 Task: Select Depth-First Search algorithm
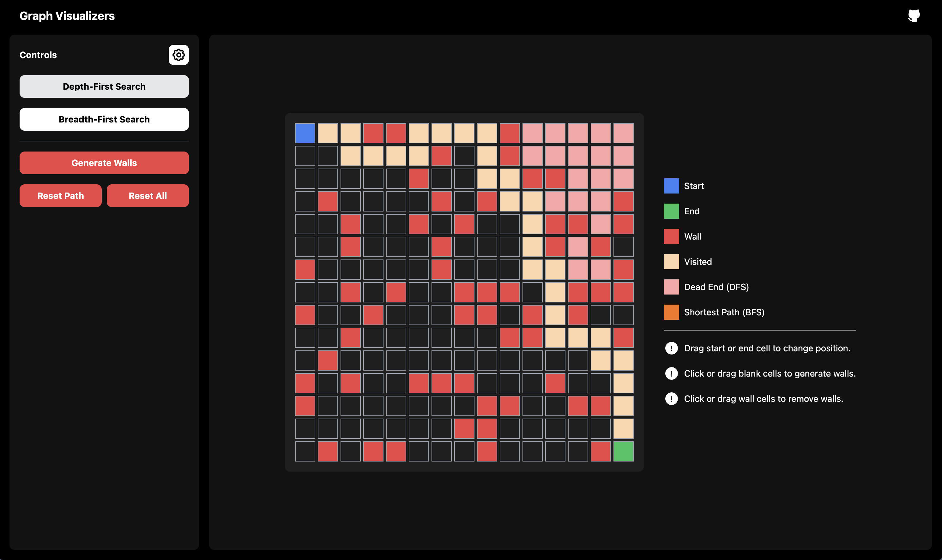(104, 86)
